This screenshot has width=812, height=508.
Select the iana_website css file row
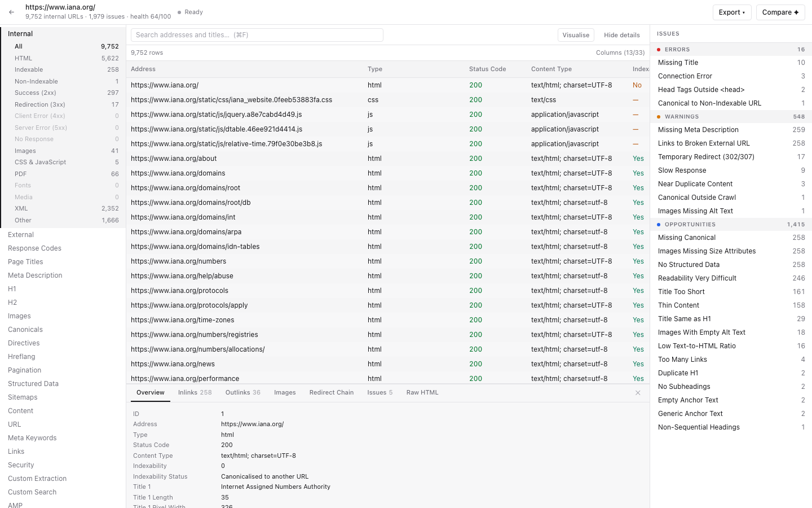(x=388, y=100)
